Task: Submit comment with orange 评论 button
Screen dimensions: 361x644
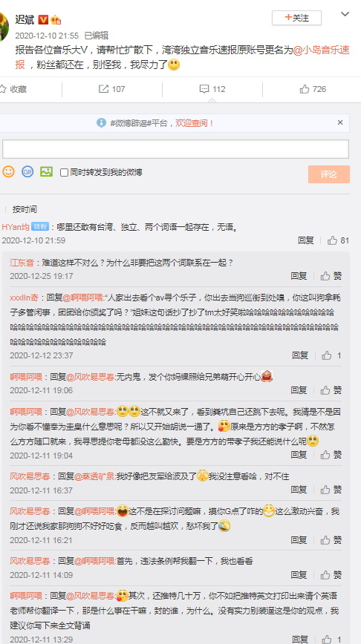Action: [329, 174]
